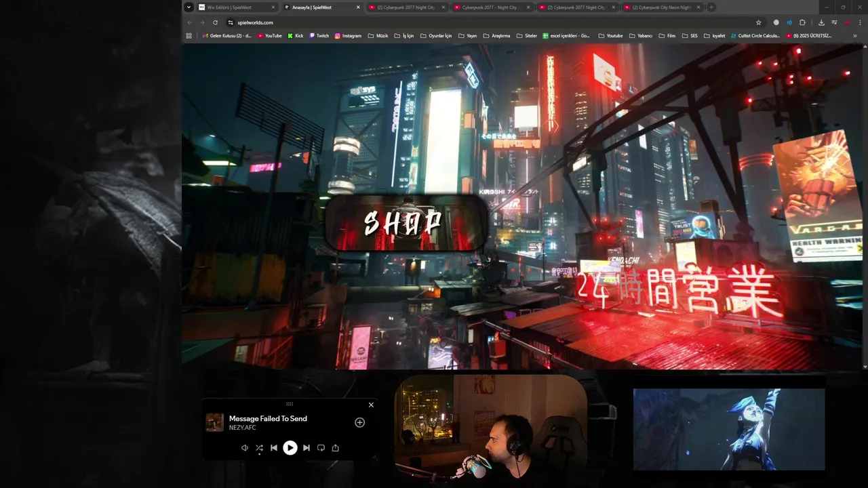
Task: Expand the Yayın bookmark folder
Action: pos(468,35)
